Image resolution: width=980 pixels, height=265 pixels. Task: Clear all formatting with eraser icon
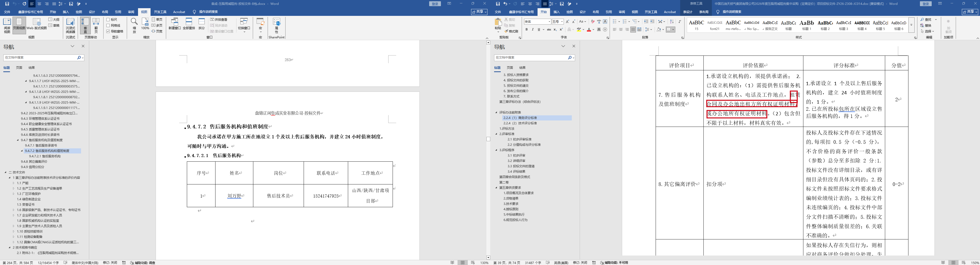pos(593,22)
